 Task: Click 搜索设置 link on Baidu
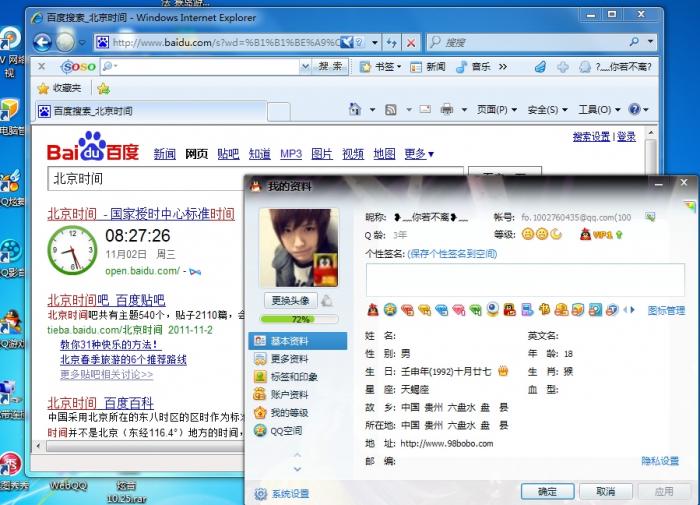tap(591, 136)
